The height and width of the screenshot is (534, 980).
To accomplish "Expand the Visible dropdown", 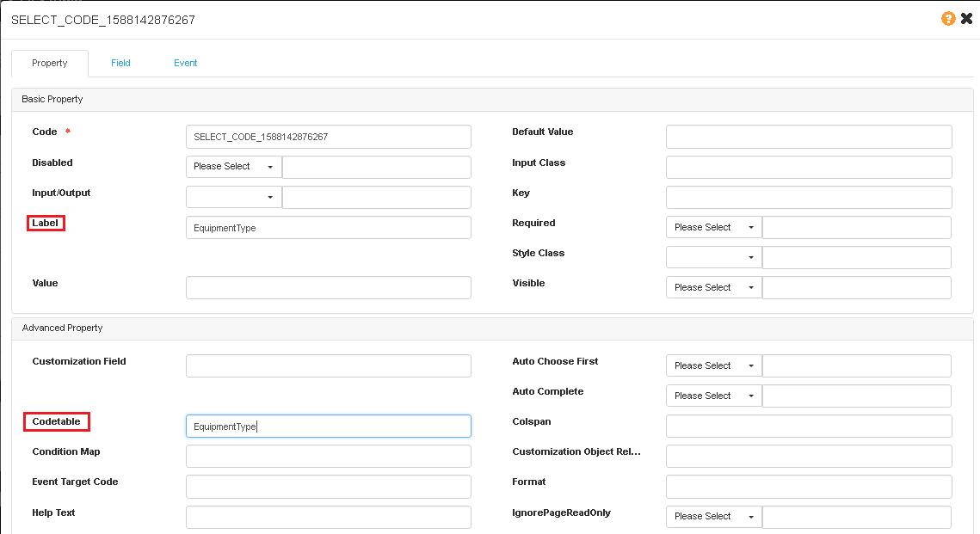I will point(713,288).
